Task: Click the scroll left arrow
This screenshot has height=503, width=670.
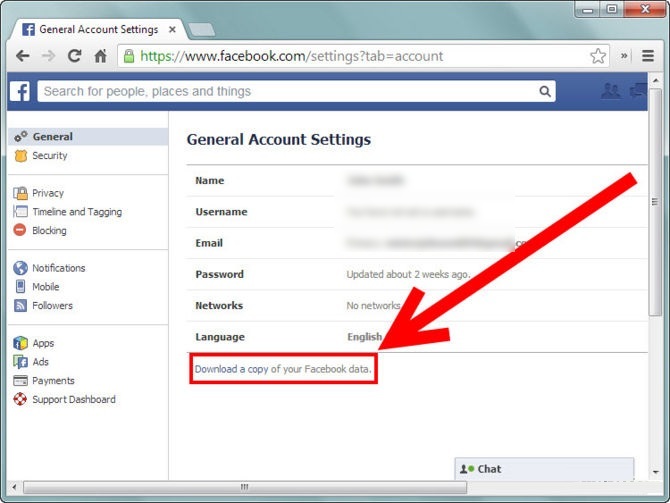Action: (14, 487)
